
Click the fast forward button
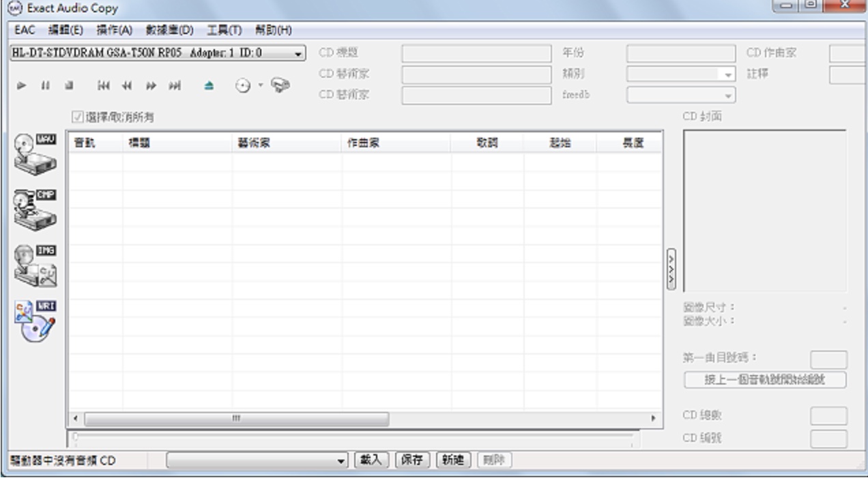151,86
